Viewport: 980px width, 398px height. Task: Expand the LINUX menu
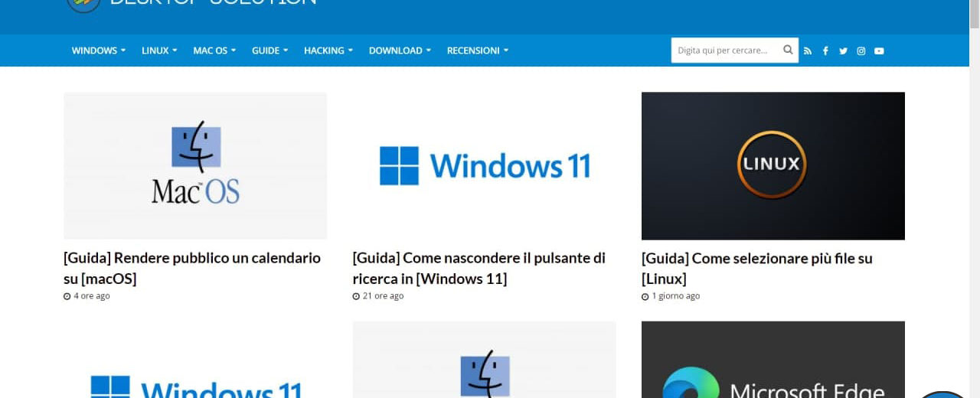coord(159,51)
